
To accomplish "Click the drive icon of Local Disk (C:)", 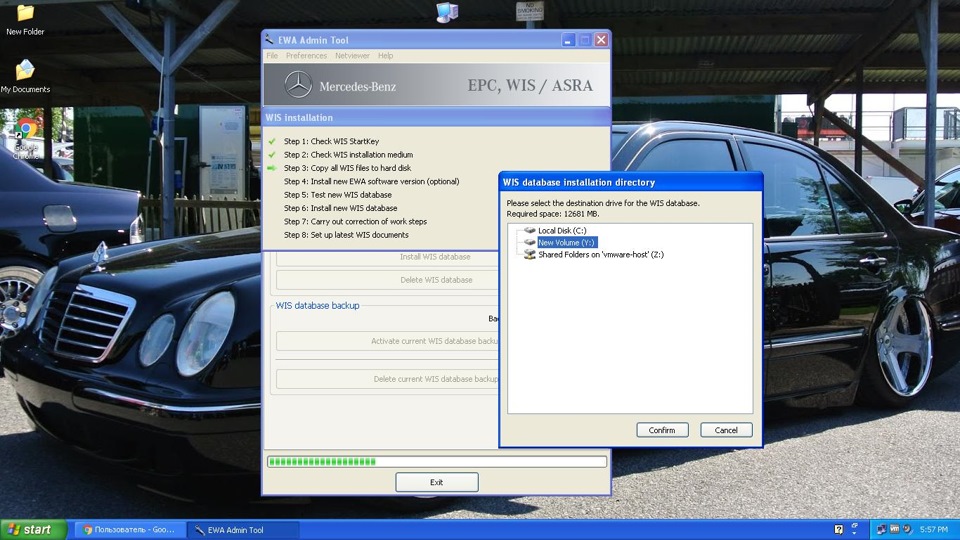I will coord(530,230).
